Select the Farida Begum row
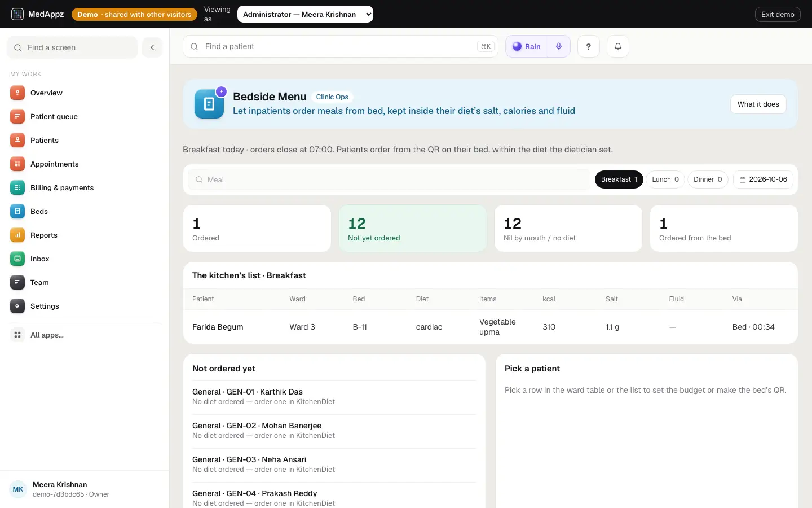 click(491, 327)
